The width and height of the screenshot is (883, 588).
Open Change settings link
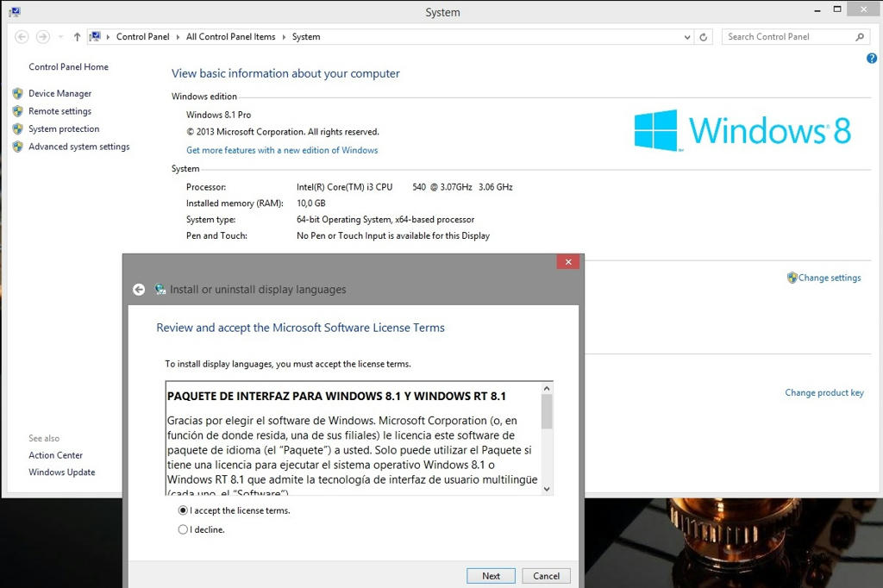[x=830, y=278]
